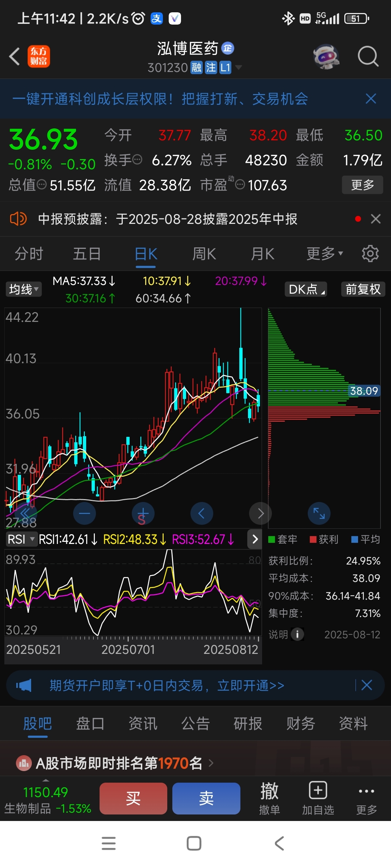Close the 科创成长层 promotion banner
The width and height of the screenshot is (391, 868).
tap(371, 99)
